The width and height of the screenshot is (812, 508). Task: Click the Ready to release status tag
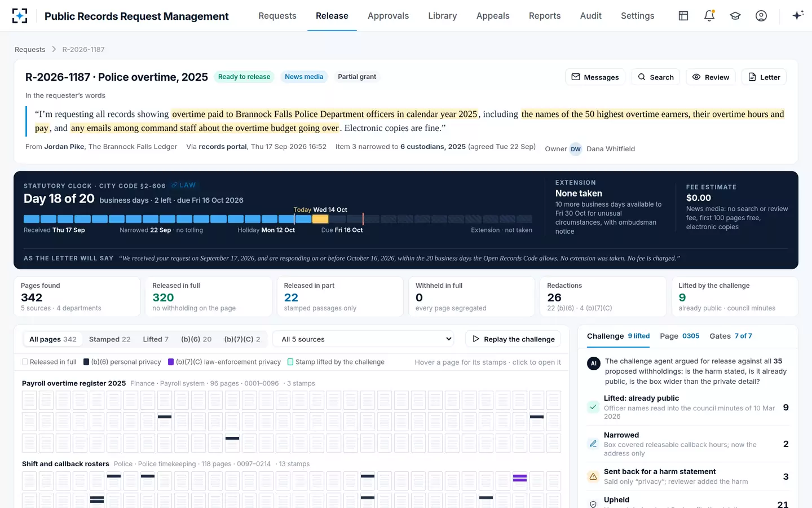click(x=244, y=77)
